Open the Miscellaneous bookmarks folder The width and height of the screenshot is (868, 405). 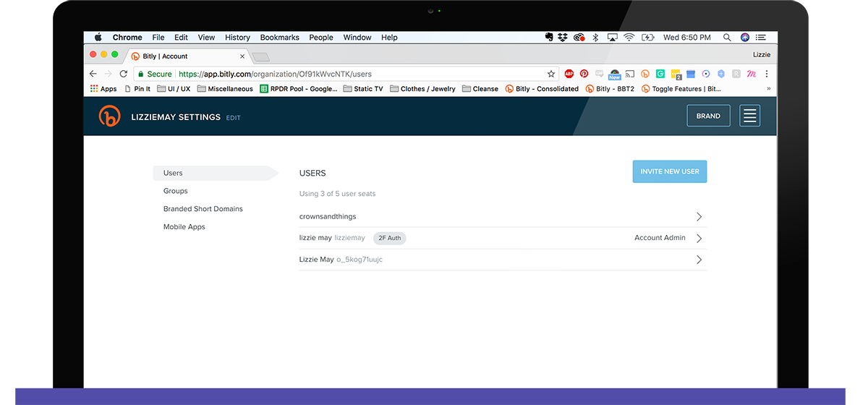click(225, 89)
